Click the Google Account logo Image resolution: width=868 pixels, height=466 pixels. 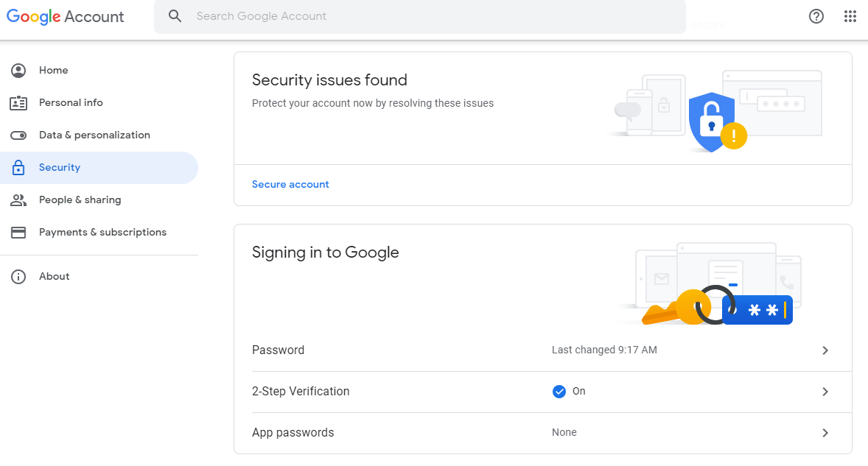pos(66,16)
